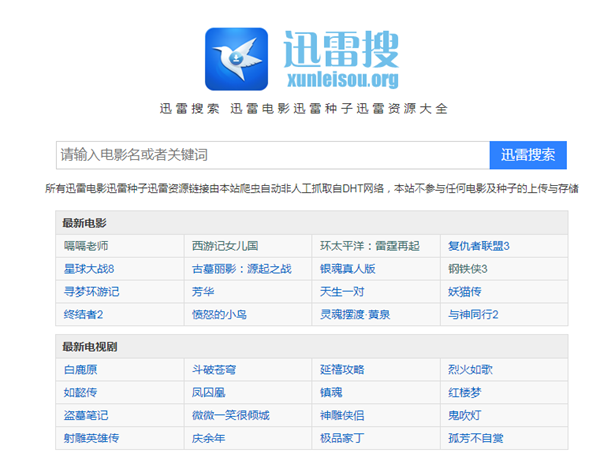This screenshot has width=600, height=457.
Task: Open the 微微一笑很倾城 TV series link
Action: 230,415
